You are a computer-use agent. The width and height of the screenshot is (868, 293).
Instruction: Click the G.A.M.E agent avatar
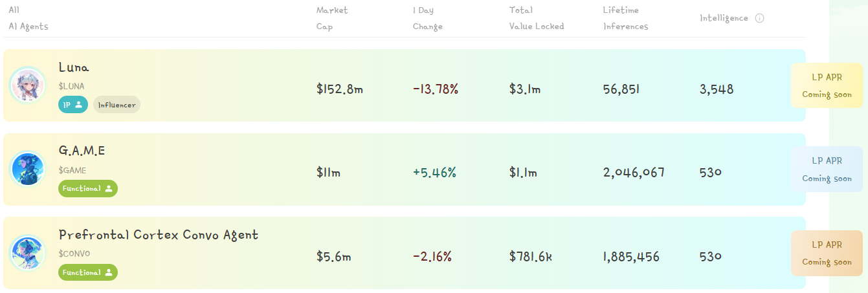click(x=27, y=169)
